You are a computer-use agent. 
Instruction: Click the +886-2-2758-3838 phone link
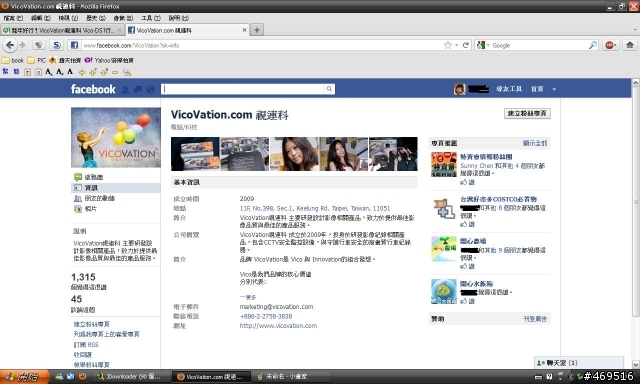pyautogui.click(x=266, y=316)
